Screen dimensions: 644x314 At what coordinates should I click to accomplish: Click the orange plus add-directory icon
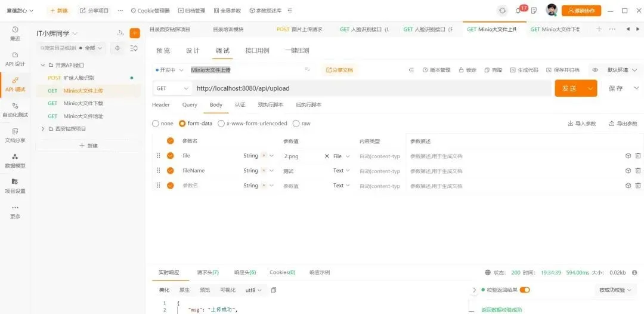[x=135, y=33]
